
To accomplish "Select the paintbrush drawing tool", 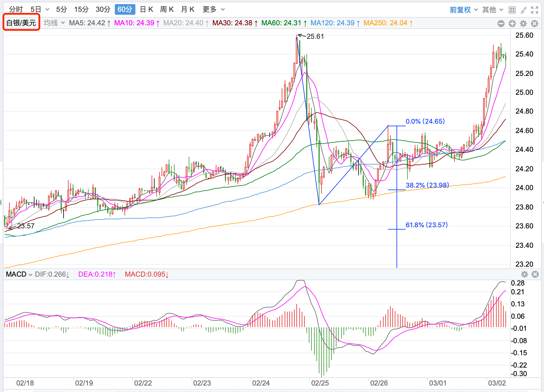I will pos(523,10).
